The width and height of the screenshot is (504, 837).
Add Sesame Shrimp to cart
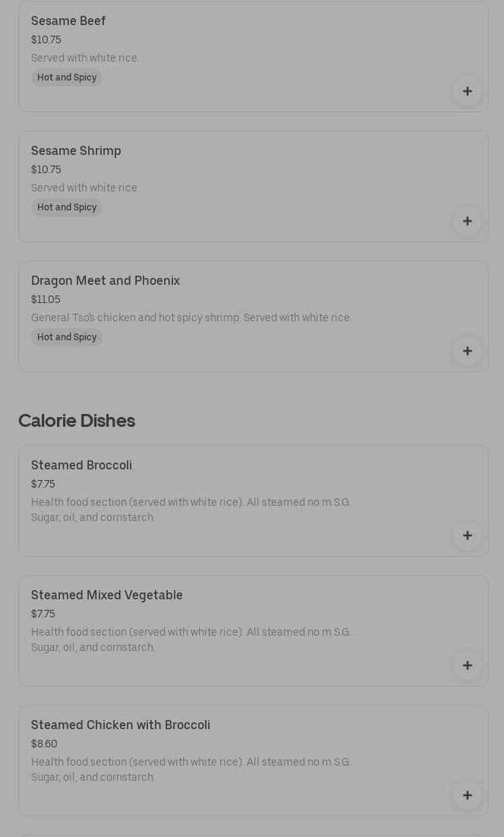pos(467,222)
